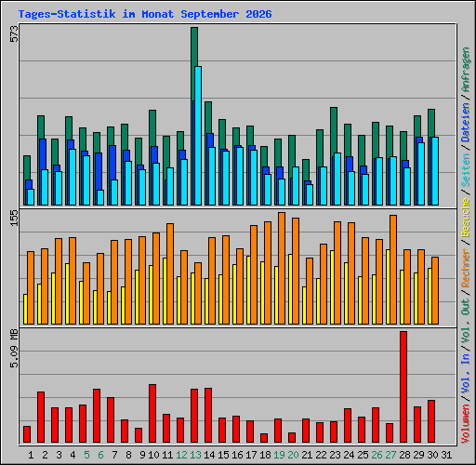Click day label '20' on x-axis

coord(293,455)
